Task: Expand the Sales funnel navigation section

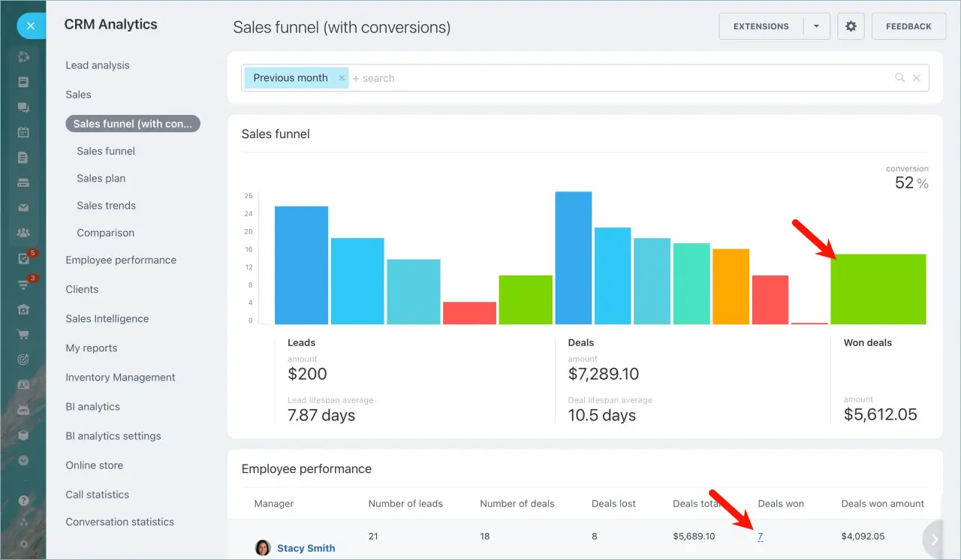Action: click(x=105, y=151)
